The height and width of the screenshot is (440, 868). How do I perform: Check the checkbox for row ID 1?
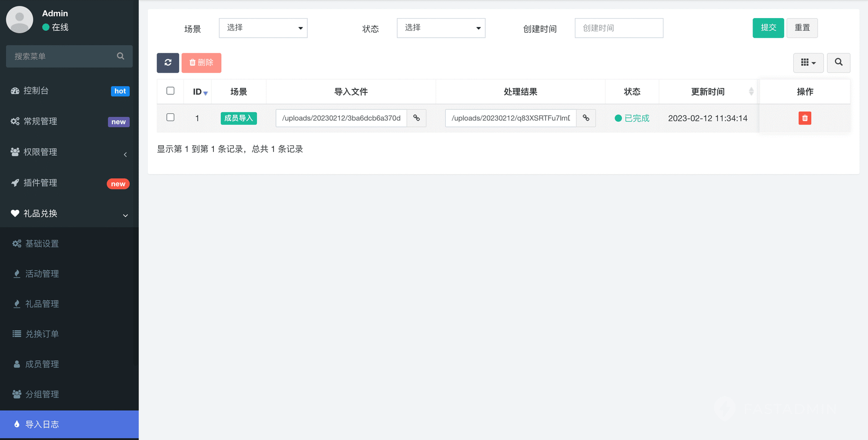[x=170, y=117]
